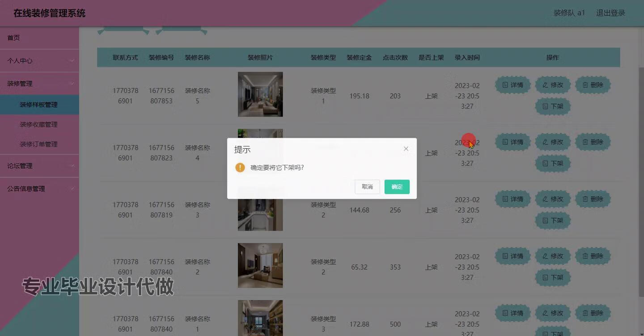The image size is (644, 336).
Task: Click 下架 for 装修名称2 row
Action: [553, 277]
